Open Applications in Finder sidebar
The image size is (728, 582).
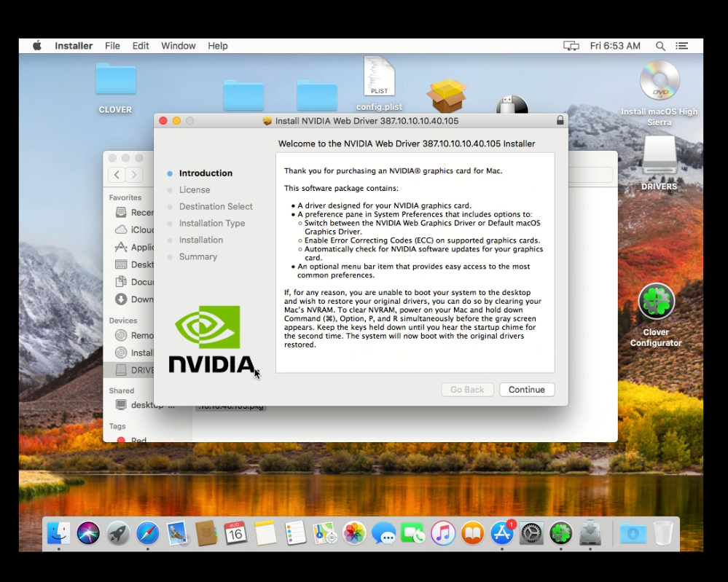pos(134,247)
